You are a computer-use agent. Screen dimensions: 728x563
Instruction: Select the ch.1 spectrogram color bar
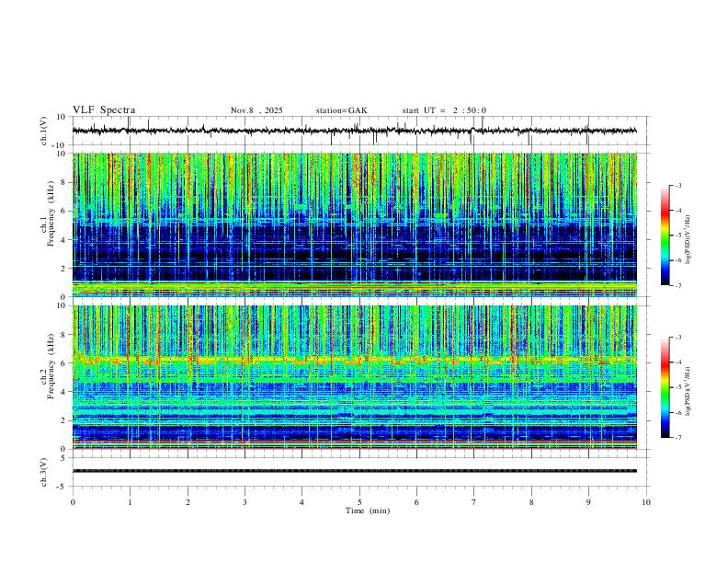click(x=665, y=236)
